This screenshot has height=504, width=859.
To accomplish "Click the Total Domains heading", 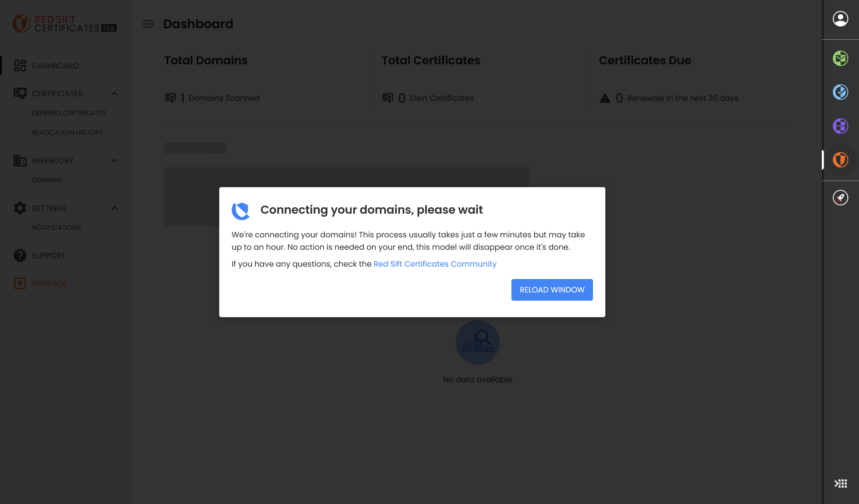I will tap(206, 60).
